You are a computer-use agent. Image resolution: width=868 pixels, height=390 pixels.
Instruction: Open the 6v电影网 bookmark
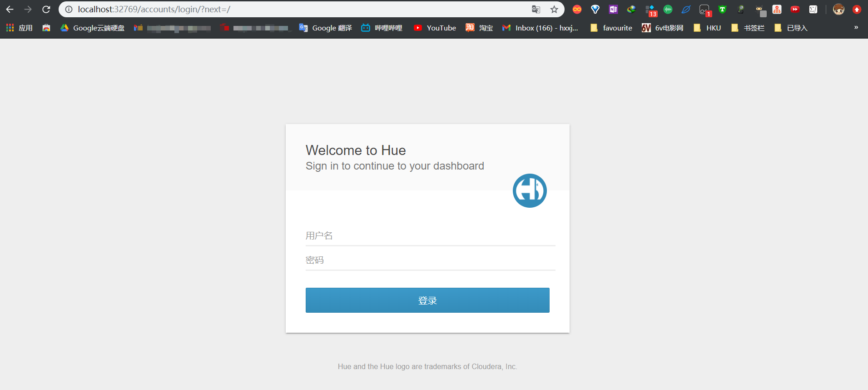click(662, 28)
